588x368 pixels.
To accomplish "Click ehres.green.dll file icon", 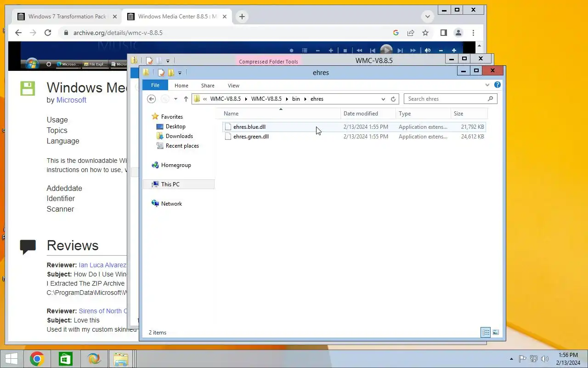I will coord(228,137).
